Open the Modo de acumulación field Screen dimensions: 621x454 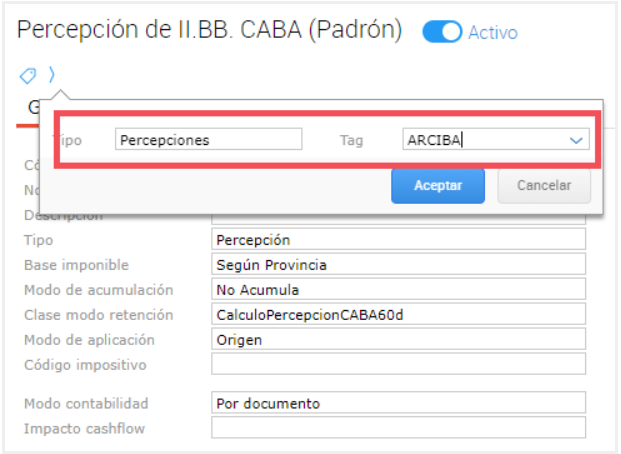click(x=398, y=290)
